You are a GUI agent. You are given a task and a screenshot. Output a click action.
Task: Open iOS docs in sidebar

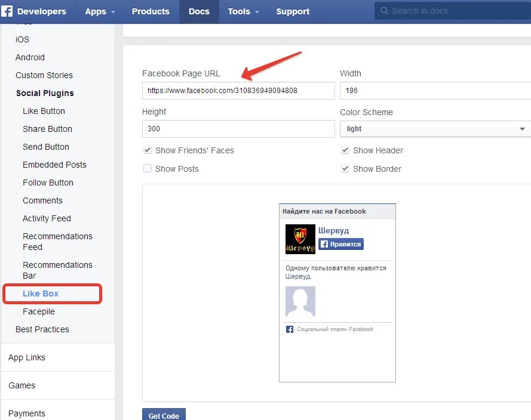(22, 39)
